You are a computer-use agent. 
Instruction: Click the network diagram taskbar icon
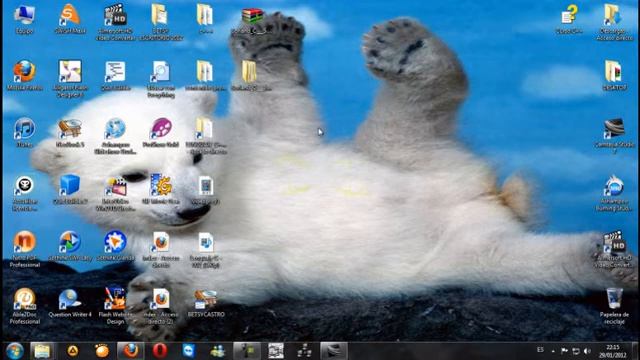pyautogui.click(x=304, y=351)
